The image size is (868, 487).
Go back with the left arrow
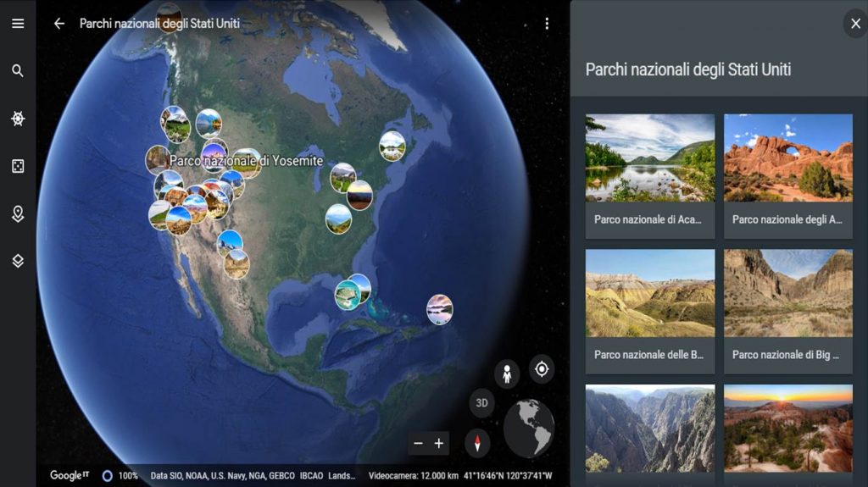[x=59, y=23]
